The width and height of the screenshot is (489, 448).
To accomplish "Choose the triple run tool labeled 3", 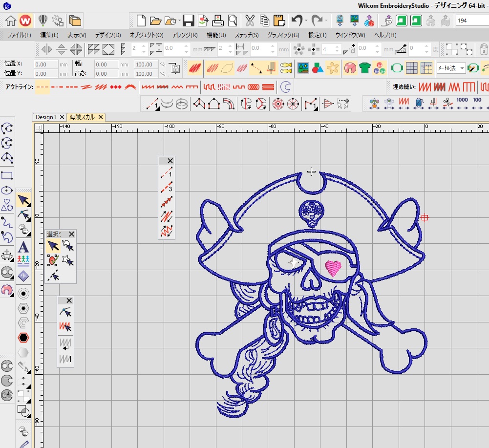I will 167,187.
